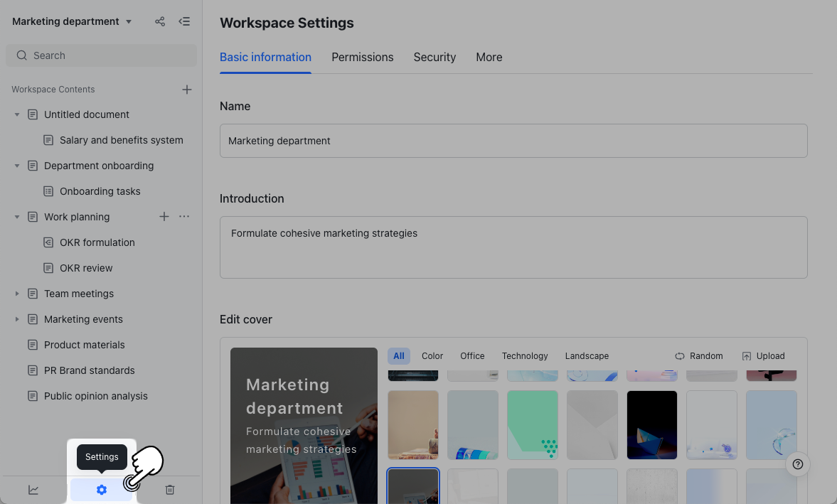This screenshot has height=504, width=837.
Task: Click the plus icon beside Workspace Contents
Action: (x=187, y=90)
